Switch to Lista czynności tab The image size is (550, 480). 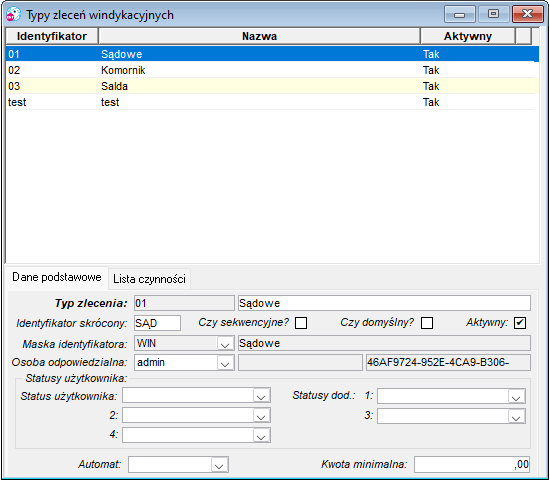[x=149, y=279]
